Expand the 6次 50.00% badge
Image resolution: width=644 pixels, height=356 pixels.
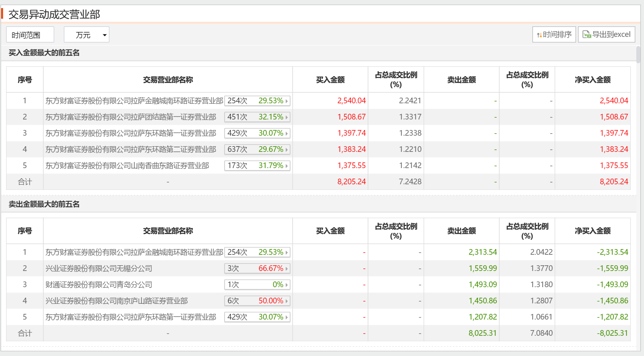257,301
